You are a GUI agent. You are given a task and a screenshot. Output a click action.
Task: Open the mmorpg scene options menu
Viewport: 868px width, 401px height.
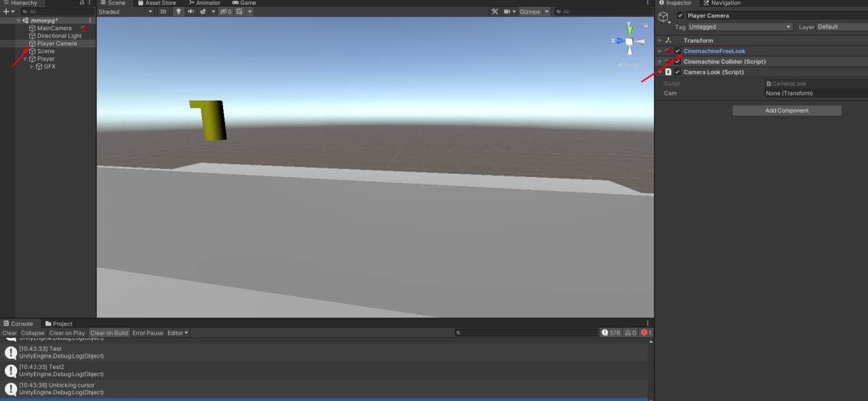[90, 20]
